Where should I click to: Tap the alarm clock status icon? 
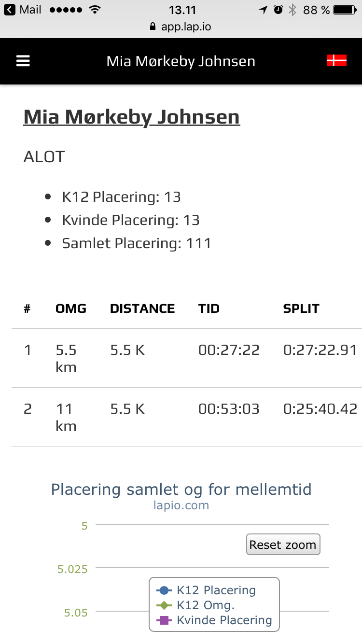pos(278,10)
